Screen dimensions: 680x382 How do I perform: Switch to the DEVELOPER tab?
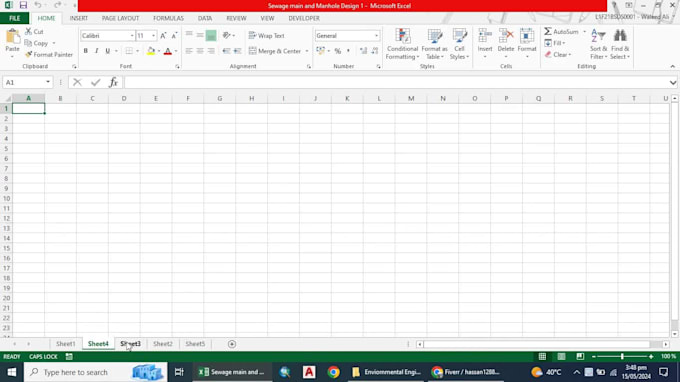click(304, 18)
